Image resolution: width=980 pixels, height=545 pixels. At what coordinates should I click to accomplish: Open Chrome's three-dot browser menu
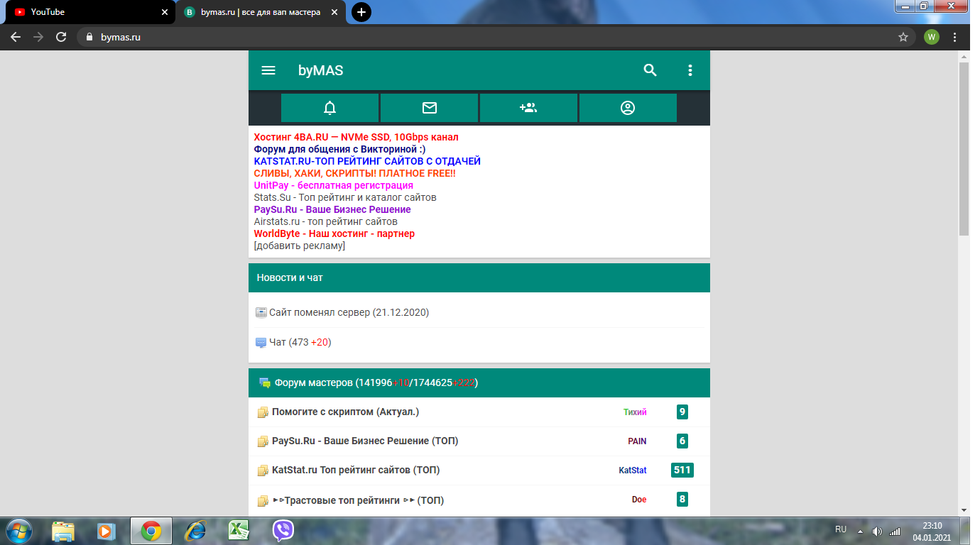pos(955,37)
